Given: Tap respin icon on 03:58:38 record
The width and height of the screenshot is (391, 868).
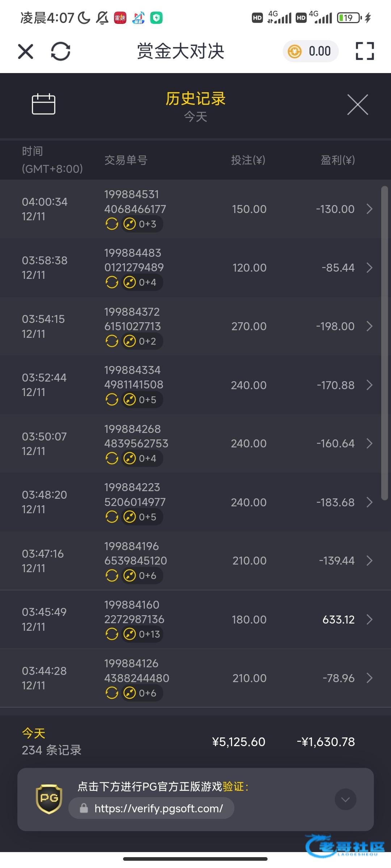Looking at the screenshot, I should 112,282.
